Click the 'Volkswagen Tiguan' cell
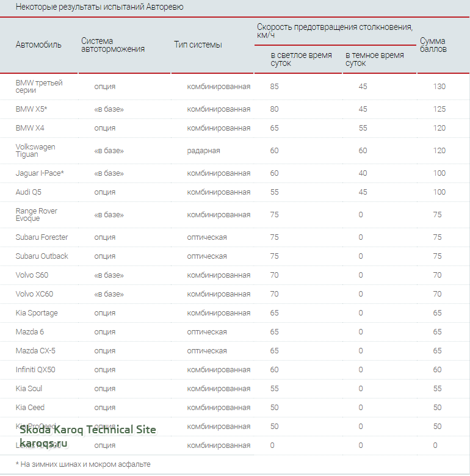This screenshot has height=476, width=470. tap(35, 151)
